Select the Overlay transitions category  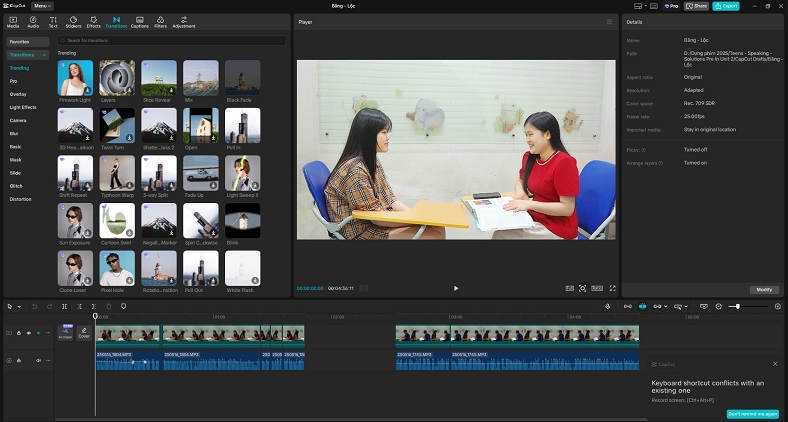point(18,94)
